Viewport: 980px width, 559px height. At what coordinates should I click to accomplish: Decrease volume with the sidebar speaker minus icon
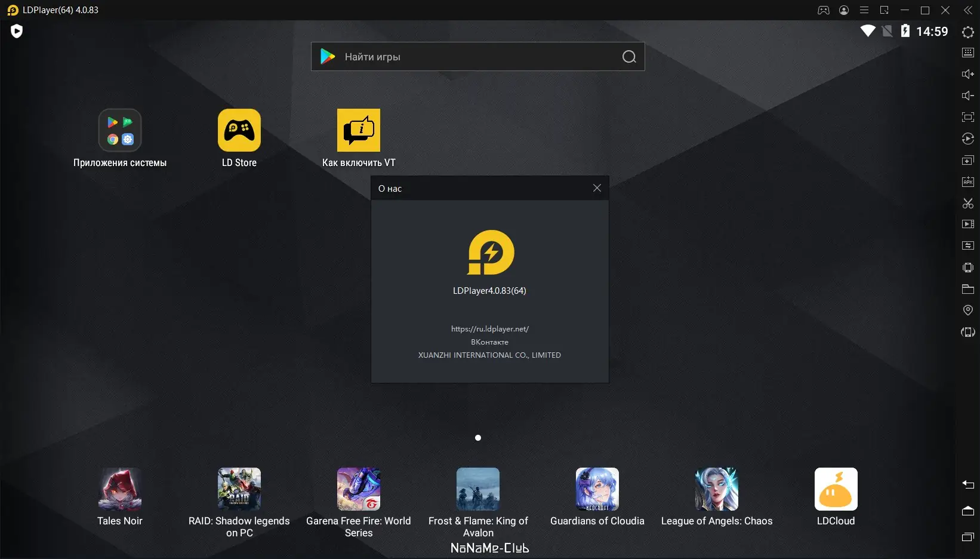tap(968, 96)
